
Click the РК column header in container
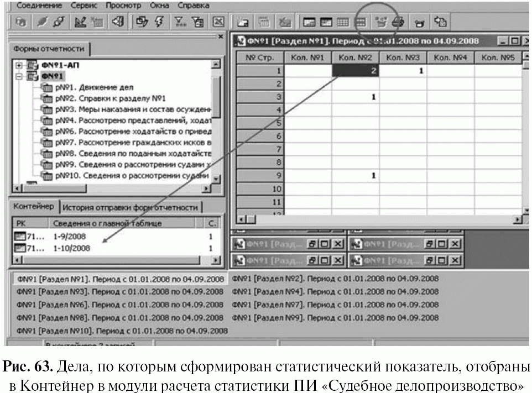click(x=30, y=223)
